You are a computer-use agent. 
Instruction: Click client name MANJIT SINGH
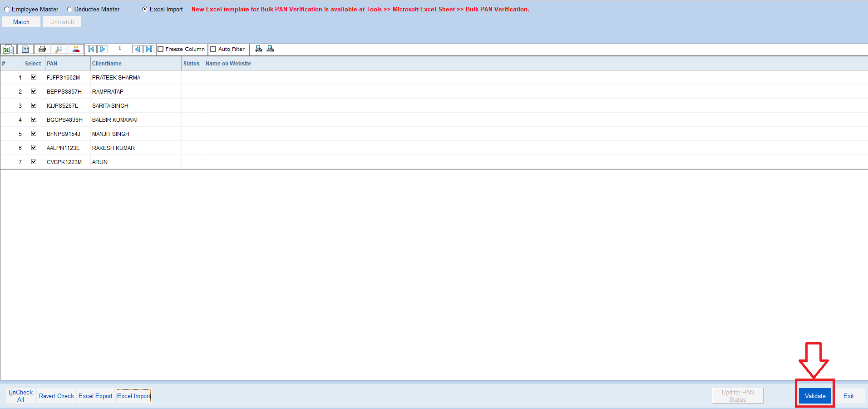[111, 134]
